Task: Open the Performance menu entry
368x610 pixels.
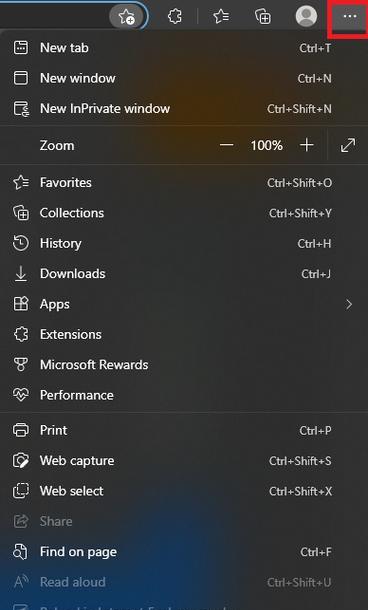Action: click(184, 395)
